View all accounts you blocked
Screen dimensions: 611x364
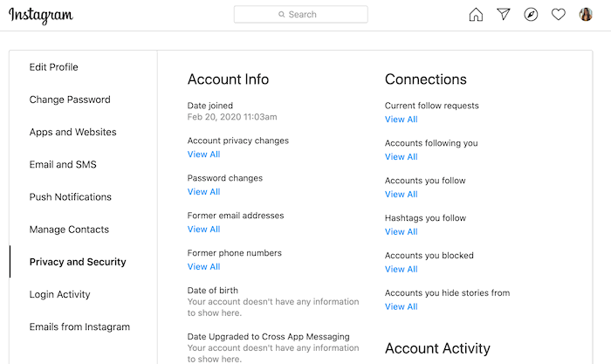401,270
